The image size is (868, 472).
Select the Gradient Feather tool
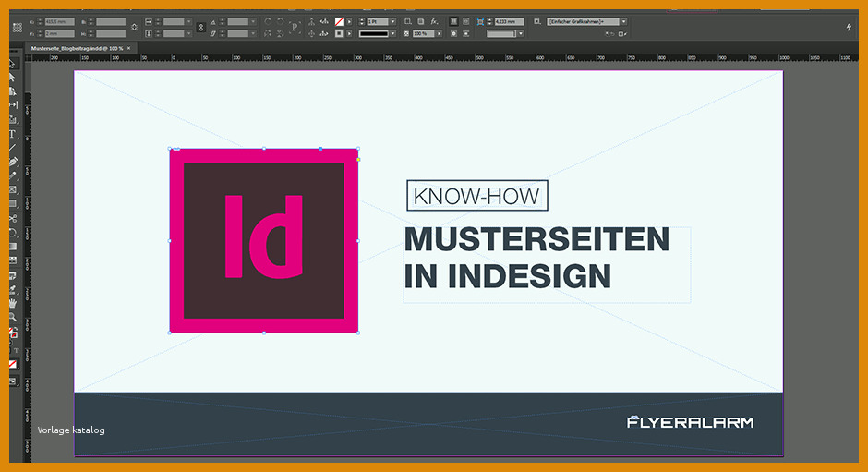click(x=13, y=260)
